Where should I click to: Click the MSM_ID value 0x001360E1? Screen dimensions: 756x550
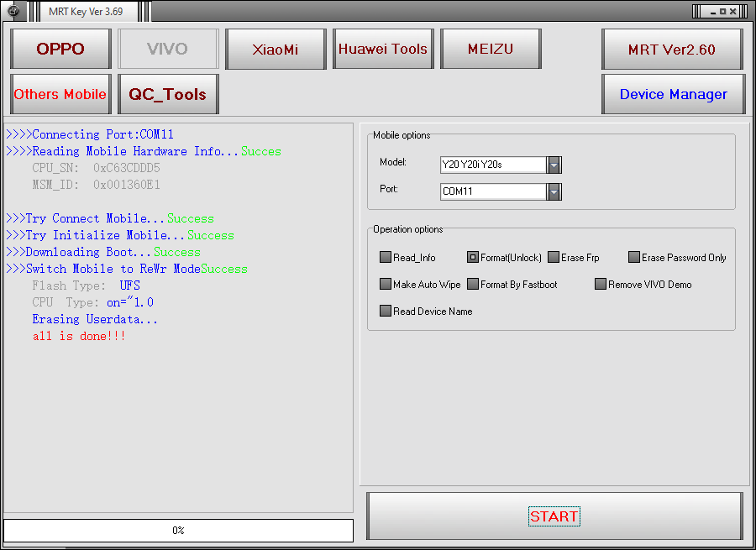point(127,185)
